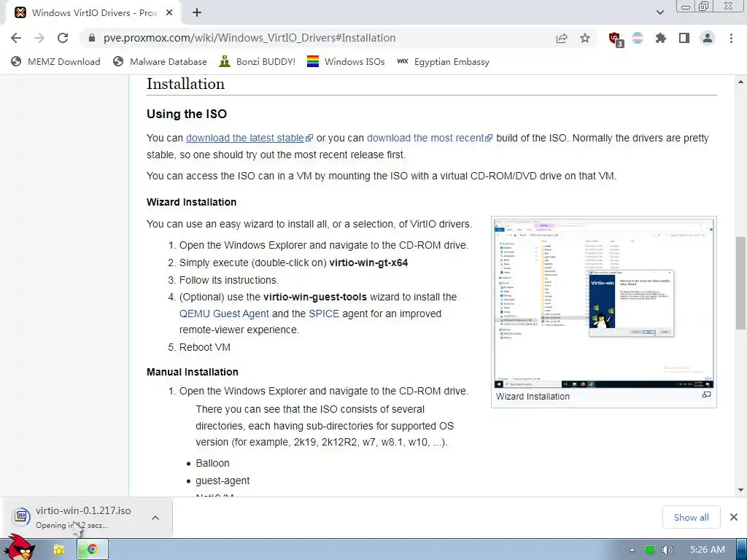The image size is (747, 560).
Task: Open the volume speaker tray icon
Action: click(x=667, y=550)
